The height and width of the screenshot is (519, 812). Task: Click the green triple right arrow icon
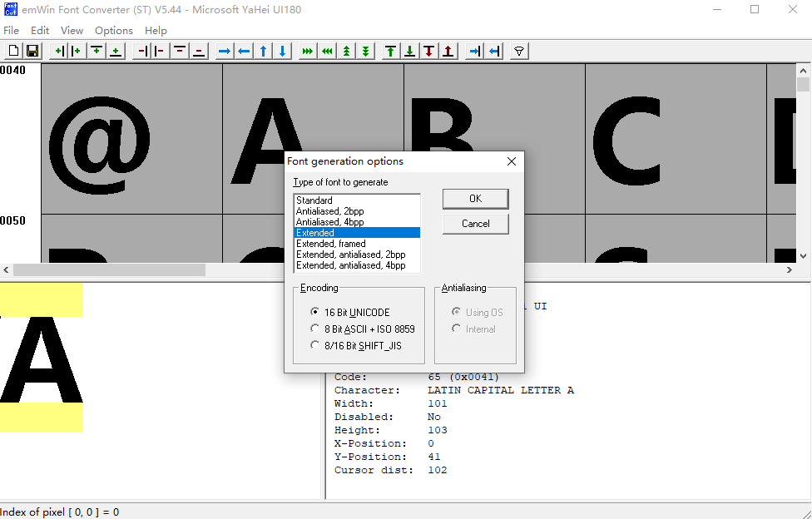coord(308,51)
